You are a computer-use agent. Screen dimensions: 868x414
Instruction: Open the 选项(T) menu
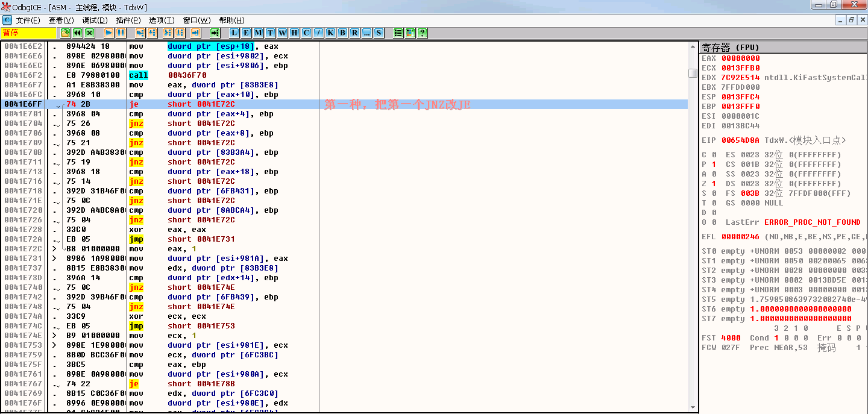coord(162,20)
